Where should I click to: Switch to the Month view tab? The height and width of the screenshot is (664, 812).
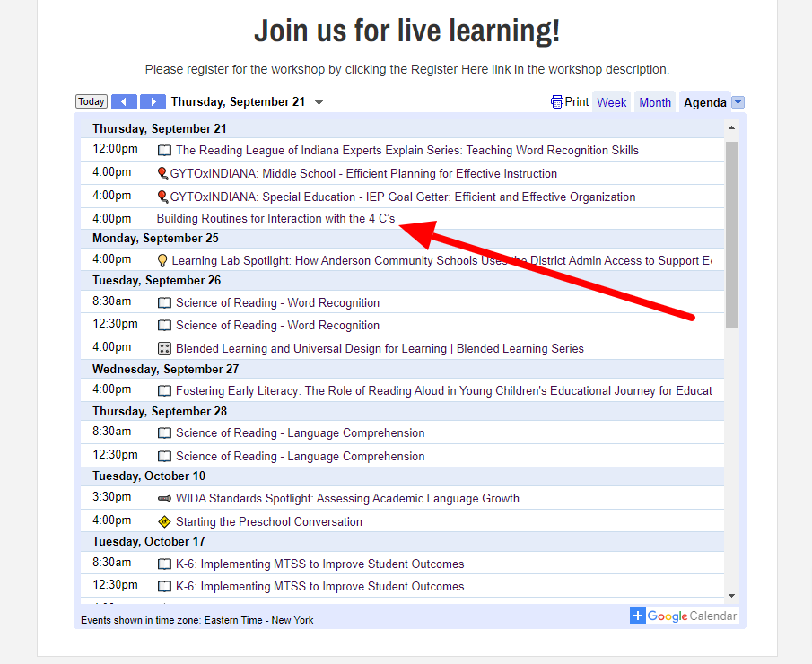(655, 102)
